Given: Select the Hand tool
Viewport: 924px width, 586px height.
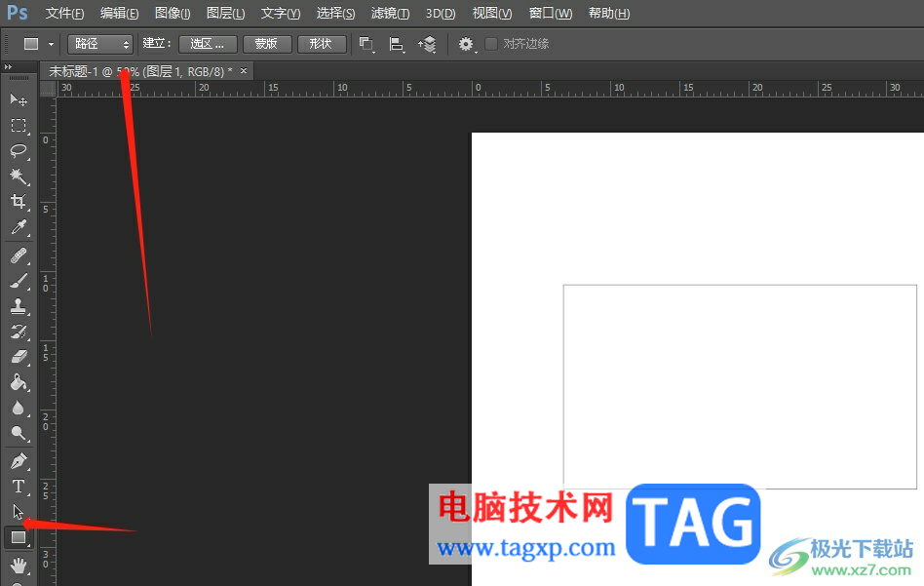Looking at the screenshot, I should [19, 566].
